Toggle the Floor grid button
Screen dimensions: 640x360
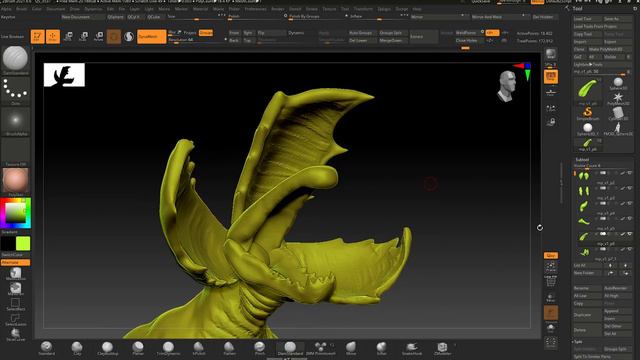click(x=551, y=92)
